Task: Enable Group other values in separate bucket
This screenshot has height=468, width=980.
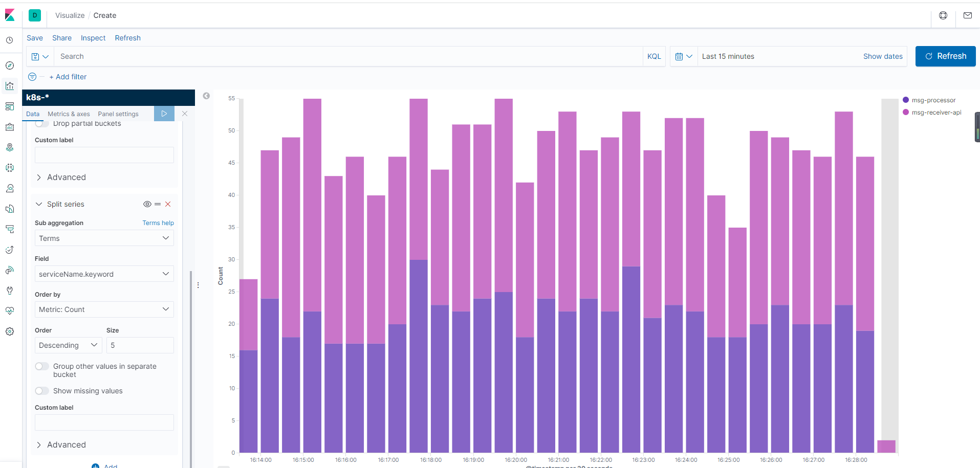Action: click(42, 366)
